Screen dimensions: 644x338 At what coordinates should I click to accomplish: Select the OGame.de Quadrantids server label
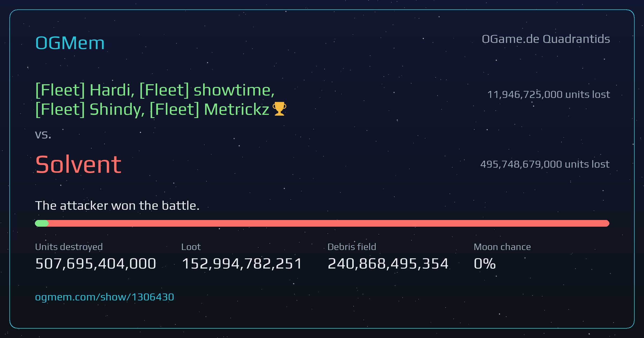[x=546, y=39]
